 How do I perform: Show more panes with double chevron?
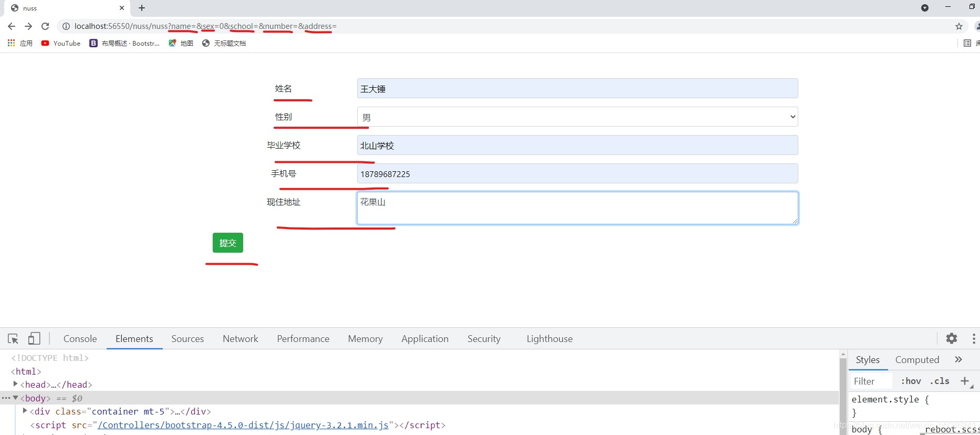click(x=958, y=359)
